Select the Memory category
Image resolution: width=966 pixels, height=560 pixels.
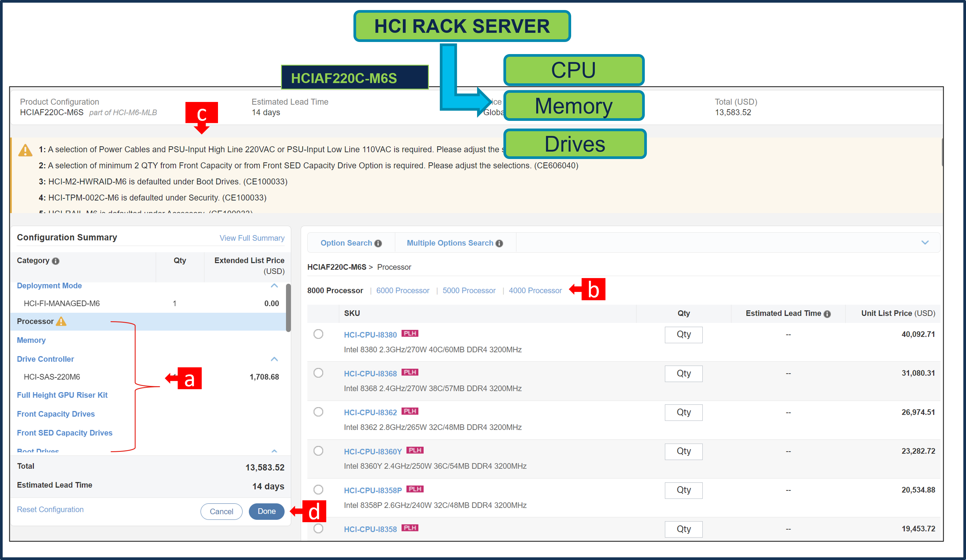coord(31,340)
